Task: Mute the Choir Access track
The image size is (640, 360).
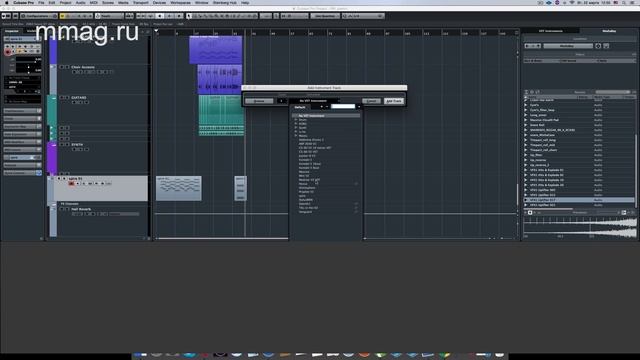Action: coord(62,67)
